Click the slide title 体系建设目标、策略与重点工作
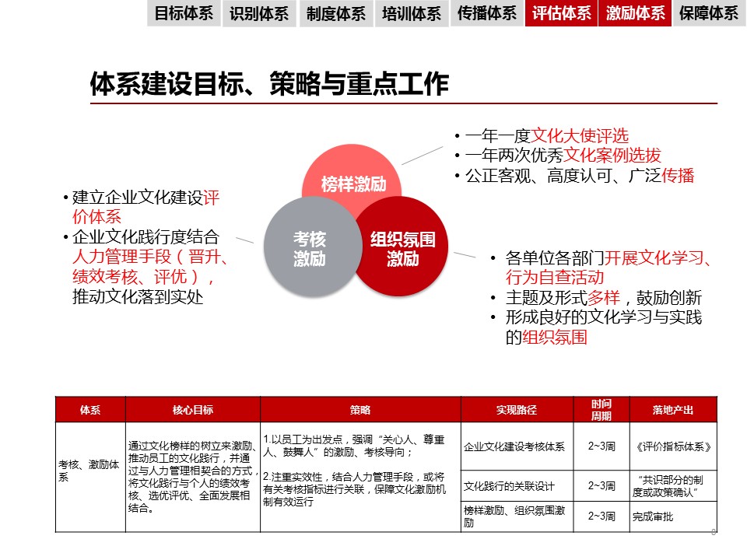 pos(269,84)
